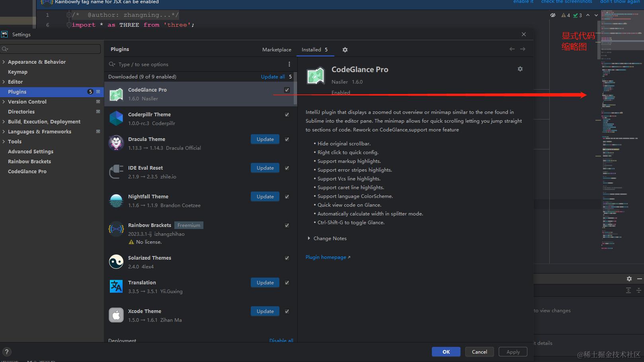Unfold the author comment block in editor
Screen dimensions: 644x362
pyautogui.click(x=69, y=15)
